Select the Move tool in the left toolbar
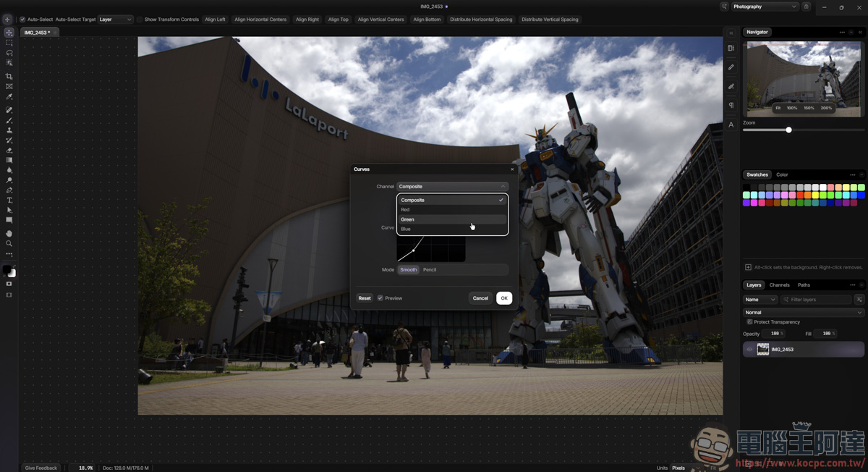This screenshot has height=472, width=868. (9, 33)
